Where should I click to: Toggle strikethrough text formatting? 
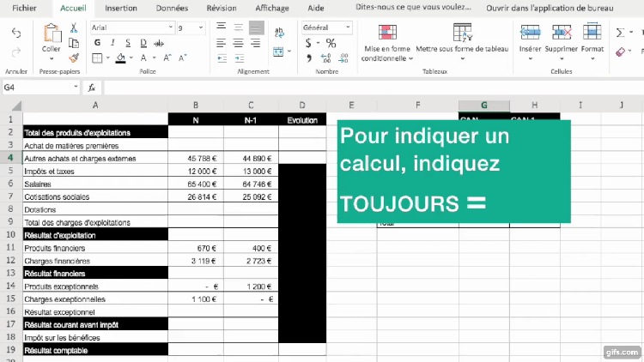[157, 43]
